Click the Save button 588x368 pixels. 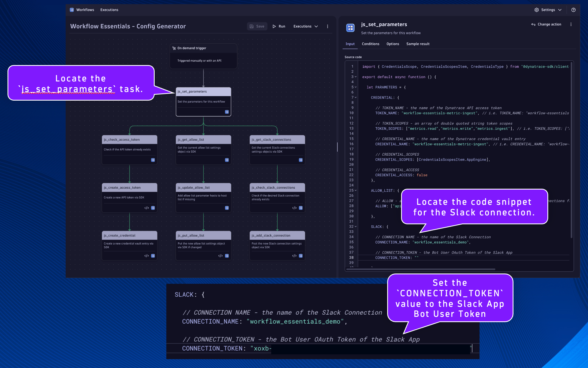coord(257,26)
